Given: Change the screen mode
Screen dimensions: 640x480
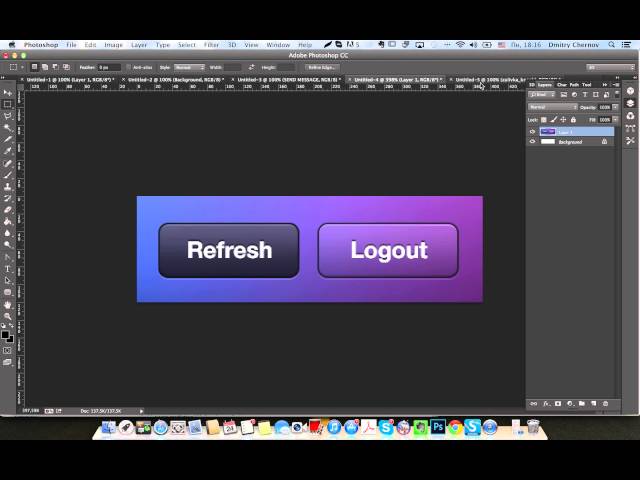Looking at the screenshot, I should point(7,362).
